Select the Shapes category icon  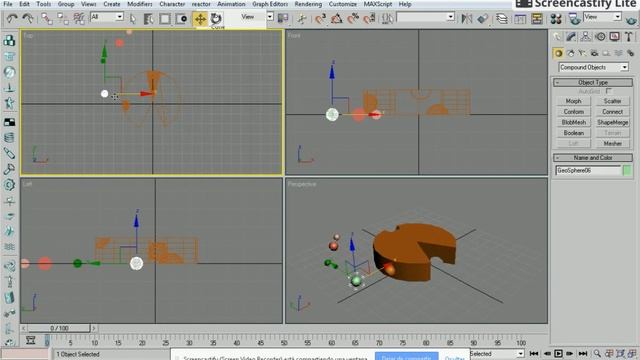571,53
